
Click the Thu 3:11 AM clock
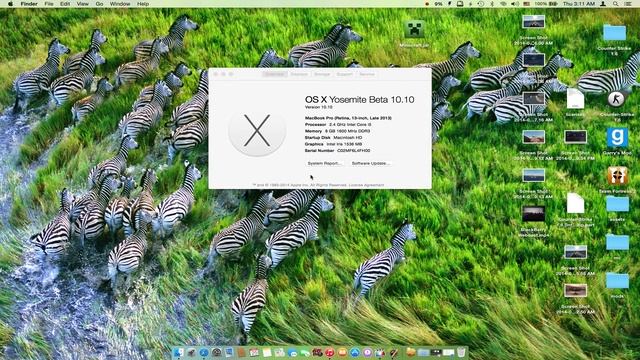tap(579, 4)
